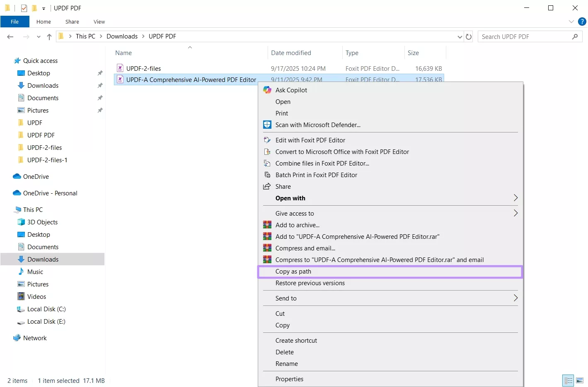Image resolution: width=588 pixels, height=387 pixels.
Task: Open Local Disk (C:) in the sidebar
Action: tap(46, 309)
